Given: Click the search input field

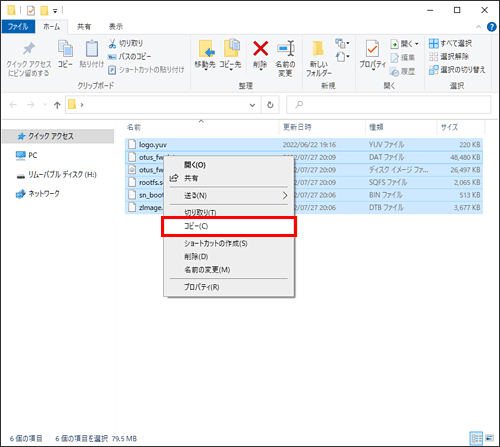Looking at the screenshot, I should 389,105.
